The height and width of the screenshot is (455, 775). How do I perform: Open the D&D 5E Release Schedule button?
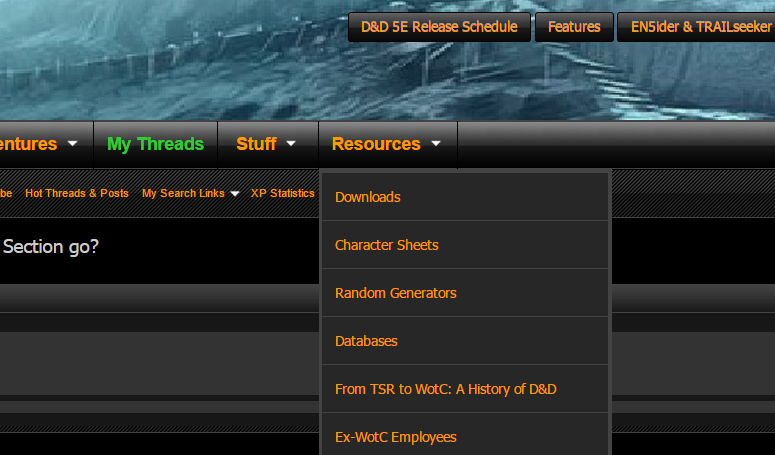coord(439,27)
